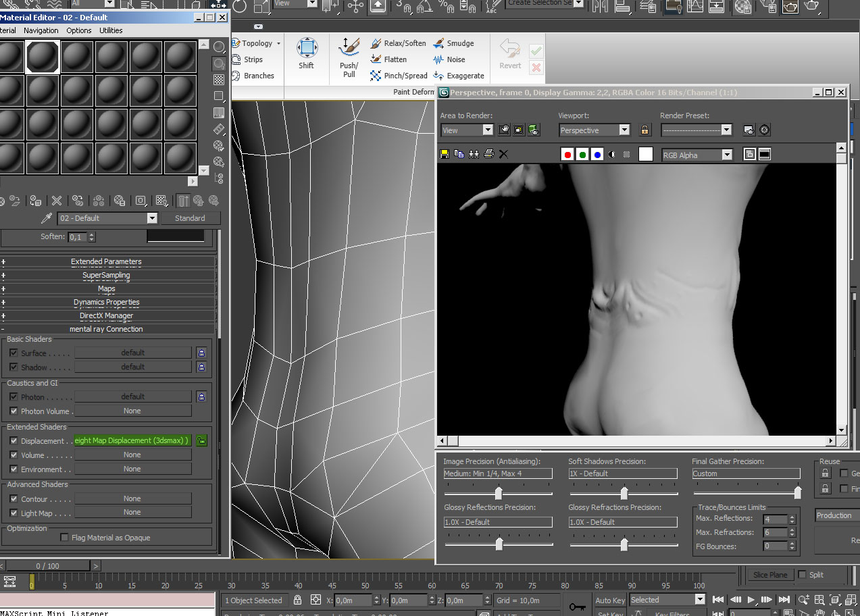Pick material from object with eyedropper

pyautogui.click(x=47, y=218)
